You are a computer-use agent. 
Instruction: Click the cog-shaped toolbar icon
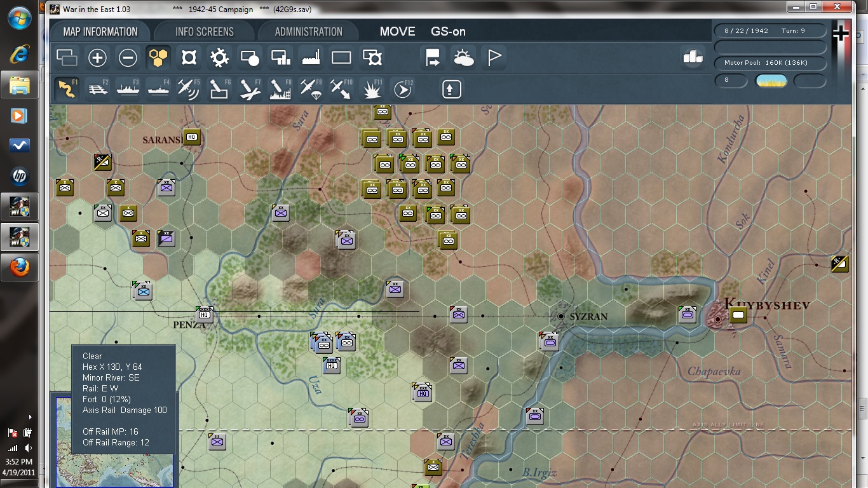point(219,58)
